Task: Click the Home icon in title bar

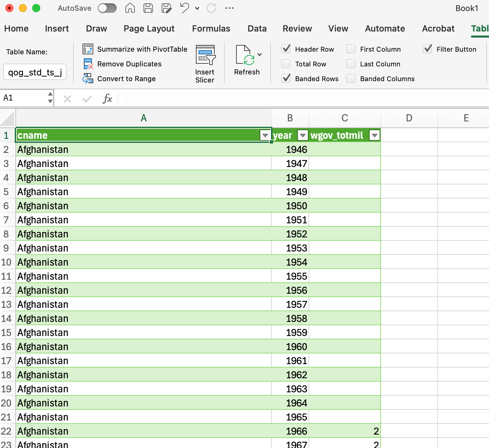Action: coord(130,8)
